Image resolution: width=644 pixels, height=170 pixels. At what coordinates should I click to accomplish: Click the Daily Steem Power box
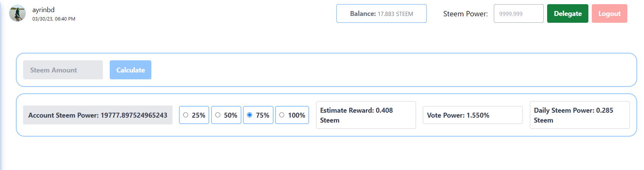[x=579, y=115]
